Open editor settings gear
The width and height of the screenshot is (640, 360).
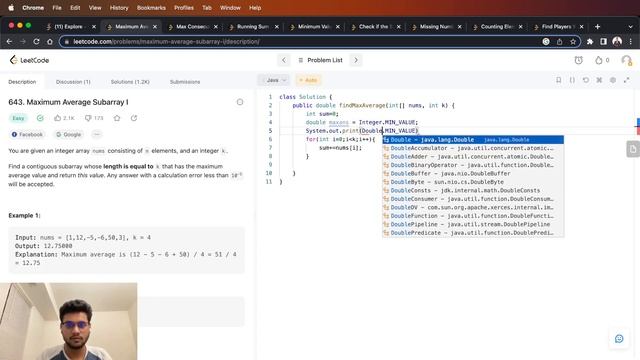(x=613, y=80)
